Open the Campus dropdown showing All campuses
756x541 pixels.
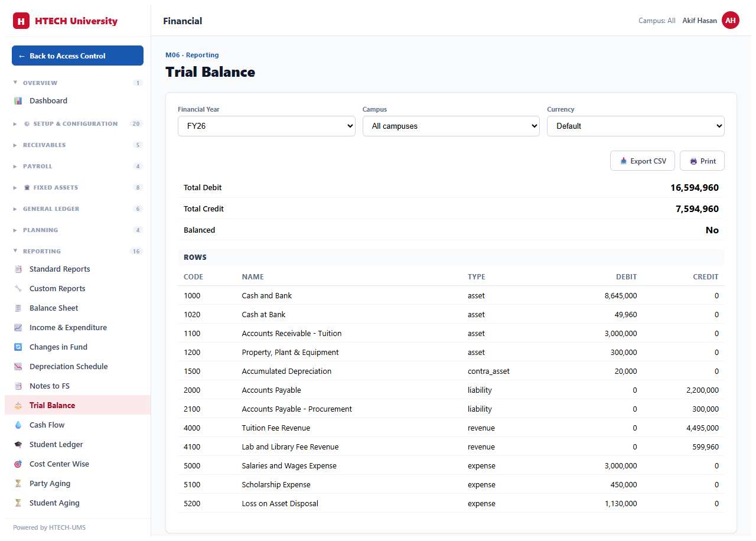pyautogui.click(x=451, y=126)
